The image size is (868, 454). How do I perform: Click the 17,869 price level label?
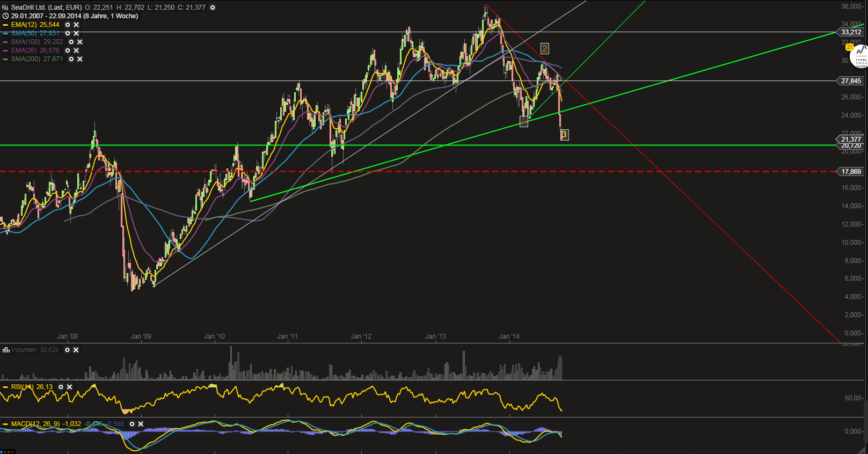pyautogui.click(x=851, y=172)
